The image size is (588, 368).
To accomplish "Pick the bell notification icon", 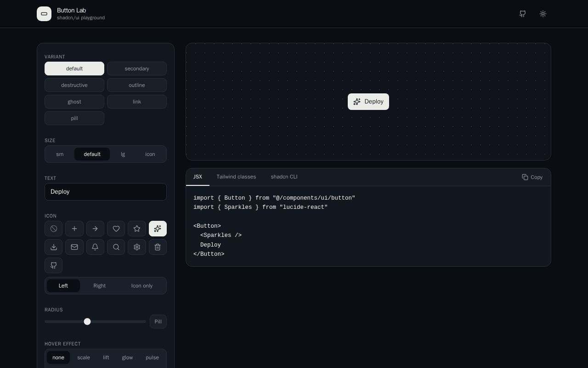I will pyautogui.click(x=95, y=247).
